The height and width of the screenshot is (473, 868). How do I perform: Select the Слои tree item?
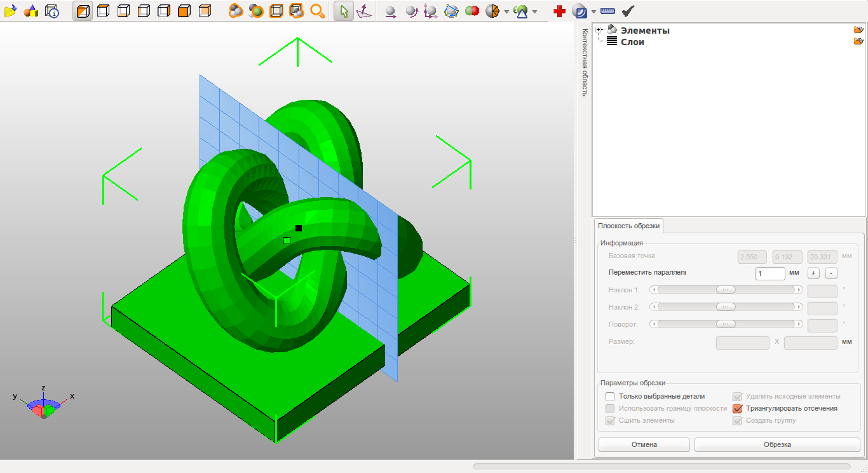[632, 42]
